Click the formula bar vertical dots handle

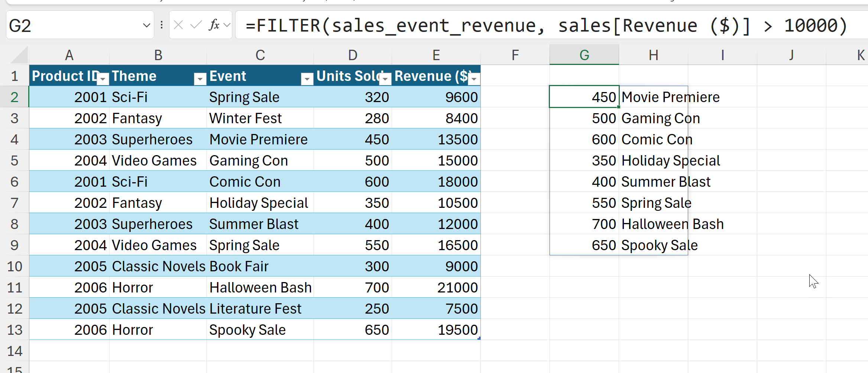coord(162,25)
